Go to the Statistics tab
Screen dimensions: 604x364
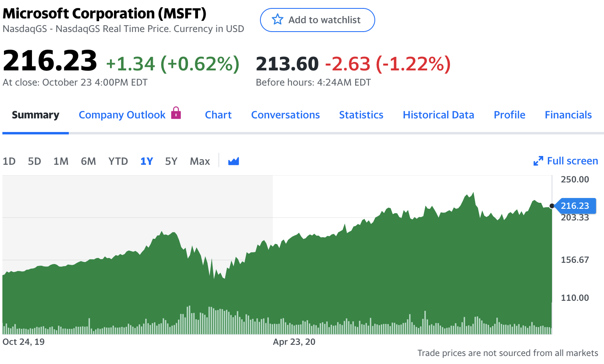361,115
